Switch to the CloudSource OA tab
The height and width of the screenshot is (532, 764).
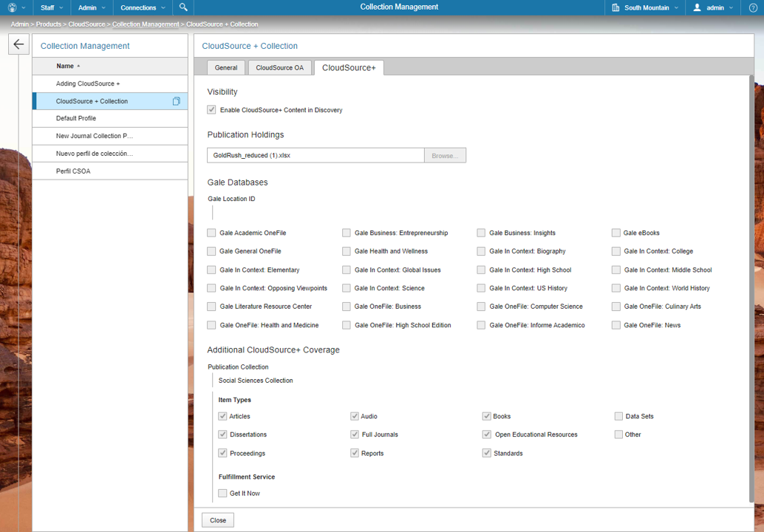click(x=280, y=68)
